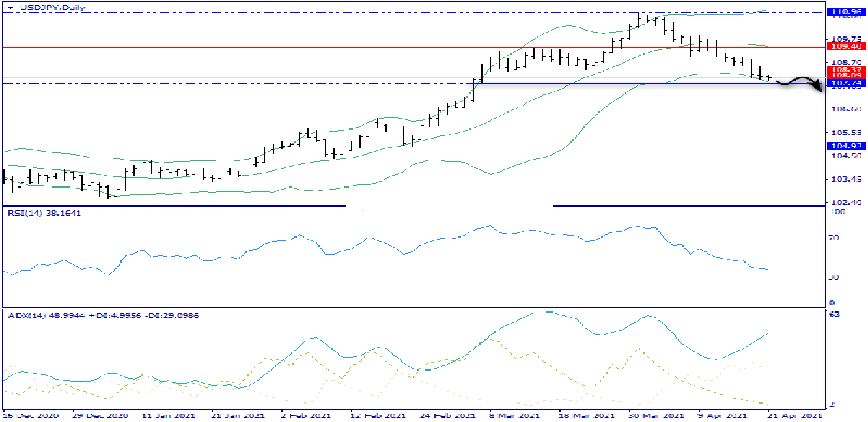Click the 108.37 red price tag
Image resolution: width=868 pixels, height=422 pixels.
click(847, 68)
